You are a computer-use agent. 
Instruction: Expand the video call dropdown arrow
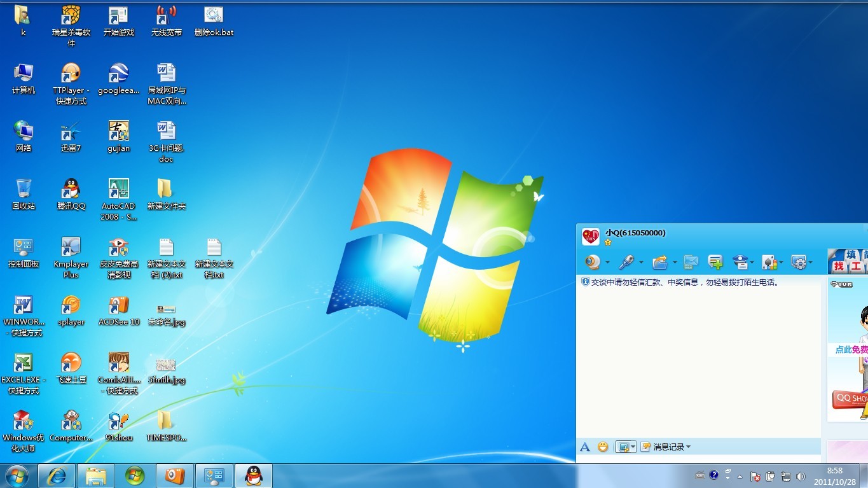coord(607,263)
